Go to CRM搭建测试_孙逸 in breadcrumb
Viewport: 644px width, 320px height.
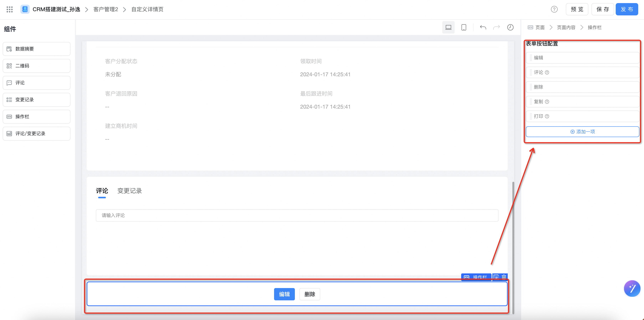pyautogui.click(x=56, y=9)
